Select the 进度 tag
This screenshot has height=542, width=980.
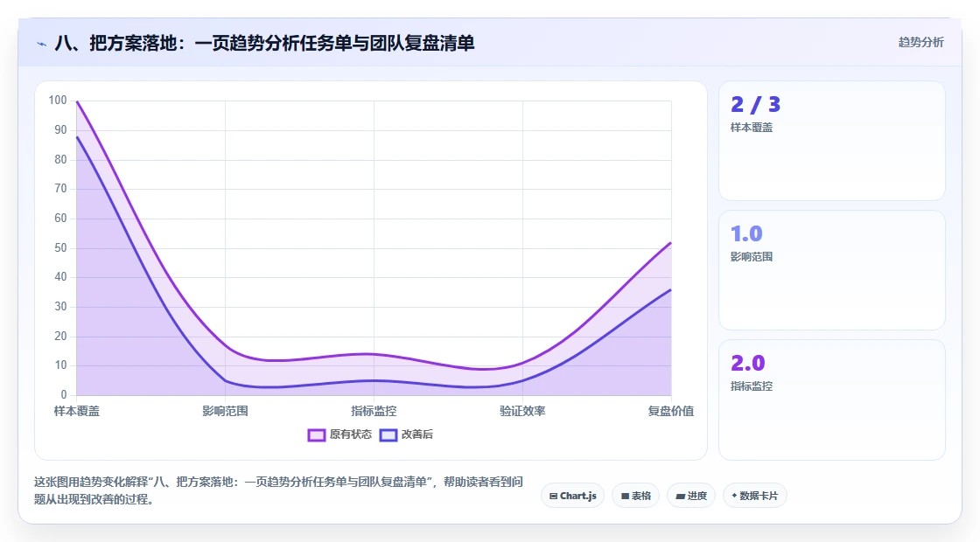click(691, 496)
